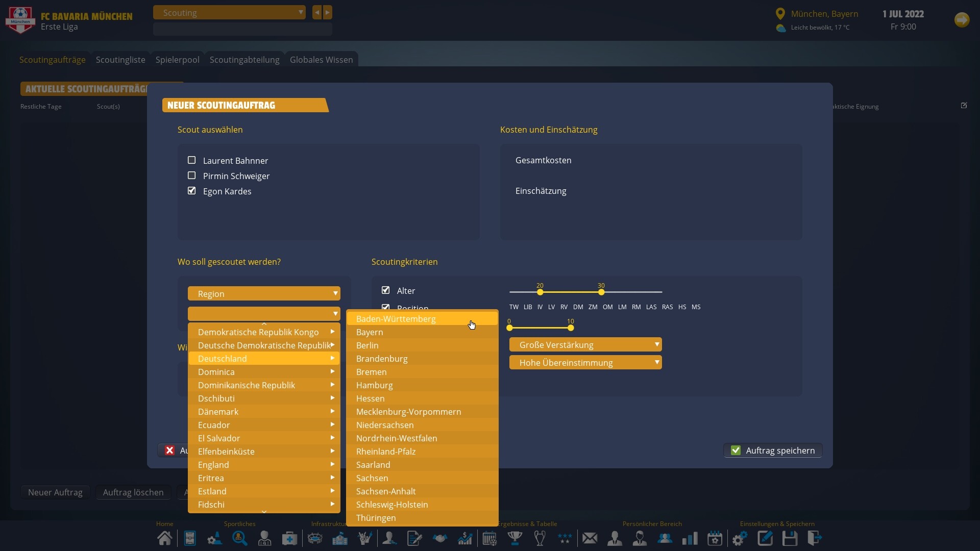
Task: Open the tactics board icon
Action: (189, 538)
